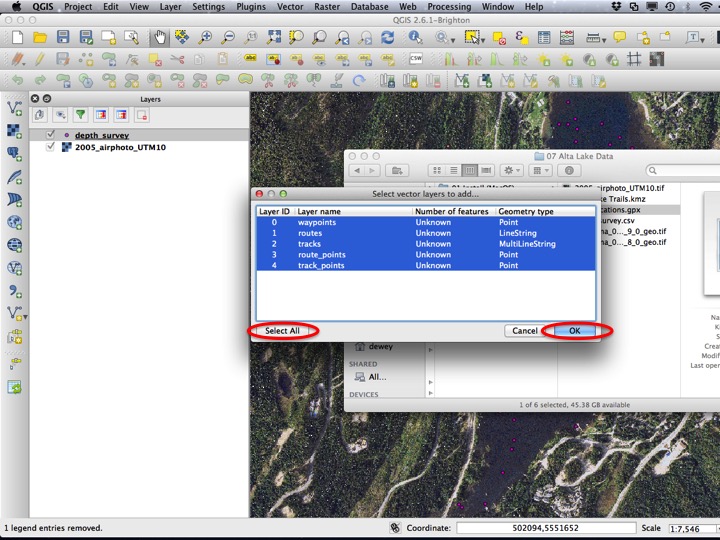Click the Finder forward navigation button
The height and width of the screenshot is (540, 720).
[372, 170]
